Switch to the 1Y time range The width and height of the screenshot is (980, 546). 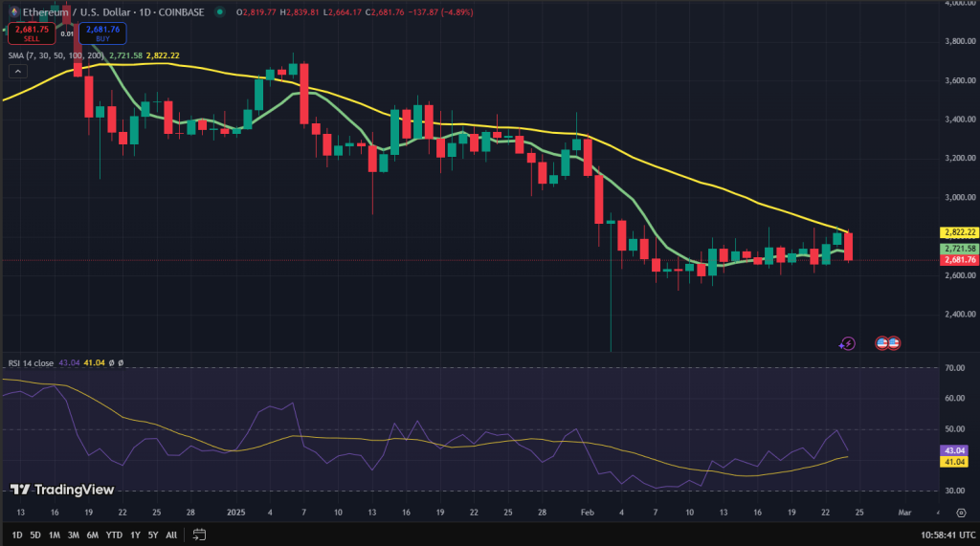pyautogui.click(x=135, y=535)
